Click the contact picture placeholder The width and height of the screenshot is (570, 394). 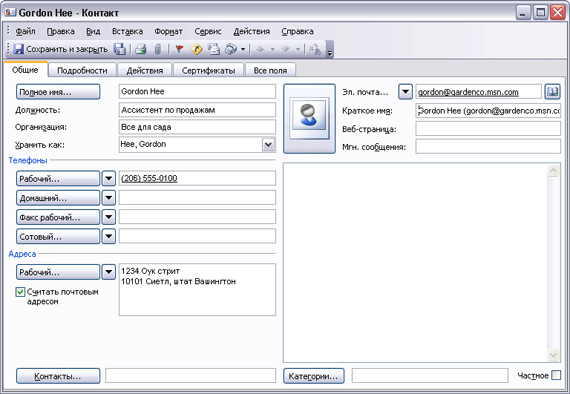point(309,118)
